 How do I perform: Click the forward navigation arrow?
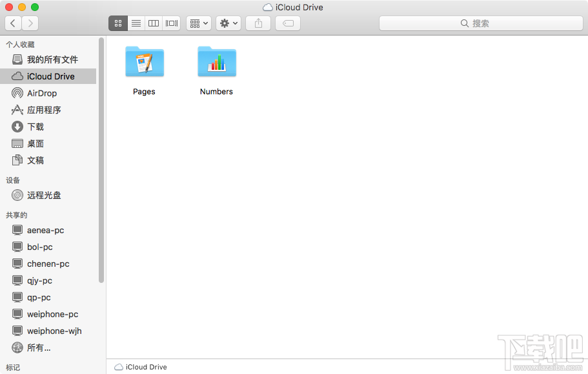(30, 23)
